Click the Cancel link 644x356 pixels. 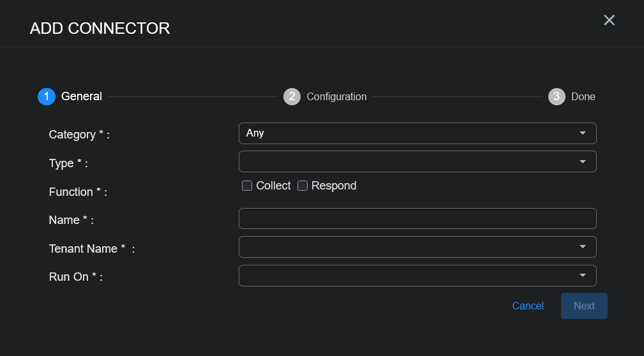[528, 306]
